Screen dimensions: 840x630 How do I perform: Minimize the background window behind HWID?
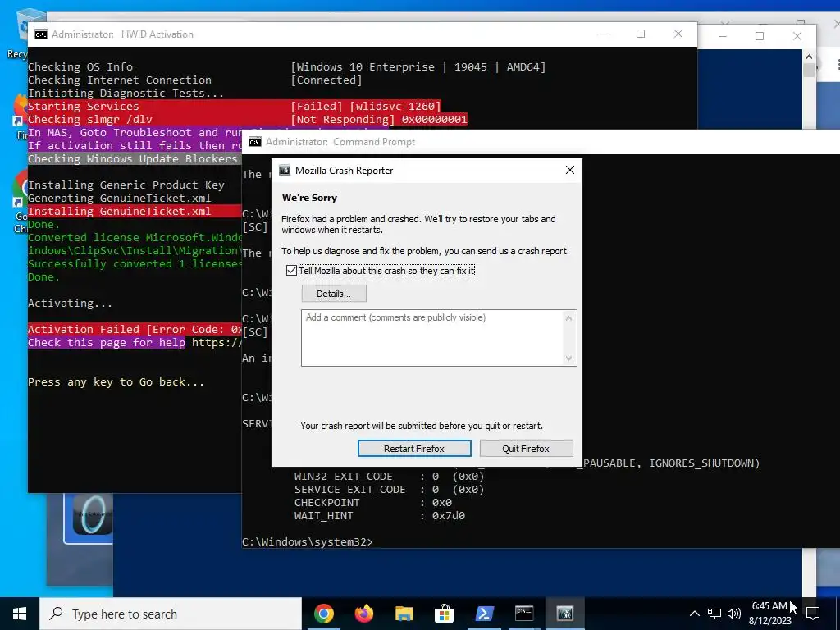[722, 36]
